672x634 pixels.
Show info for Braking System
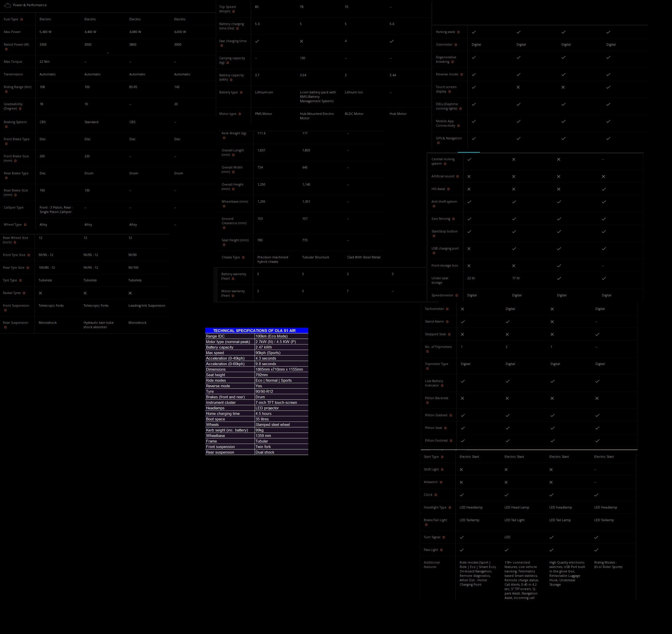[6, 127]
